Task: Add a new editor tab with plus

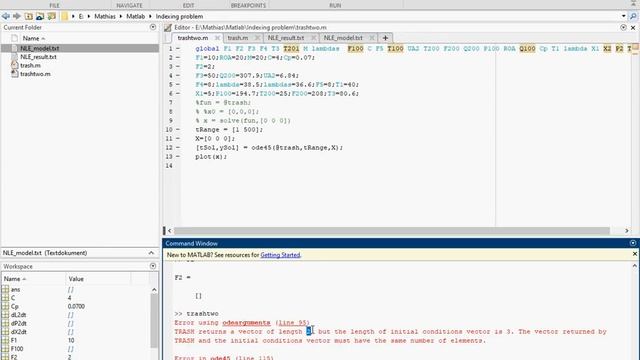Action: coord(385,38)
